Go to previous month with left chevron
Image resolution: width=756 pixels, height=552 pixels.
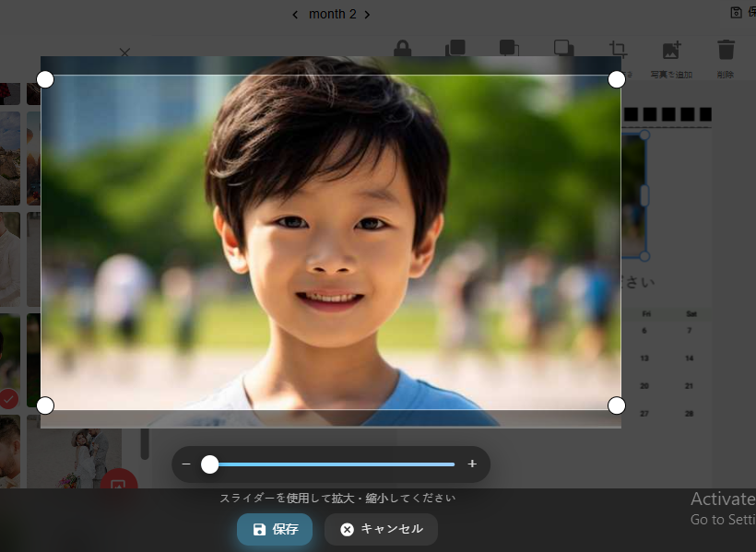pos(295,14)
